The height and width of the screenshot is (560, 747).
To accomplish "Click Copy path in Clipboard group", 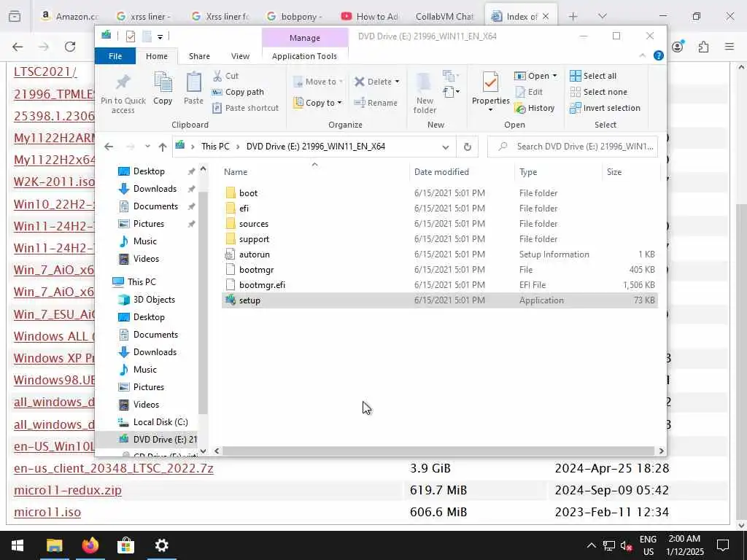I will tap(238, 92).
